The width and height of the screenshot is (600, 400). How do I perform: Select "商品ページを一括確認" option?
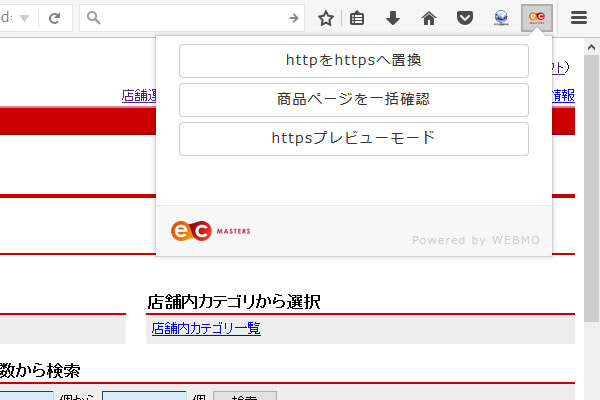click(353, 100)
